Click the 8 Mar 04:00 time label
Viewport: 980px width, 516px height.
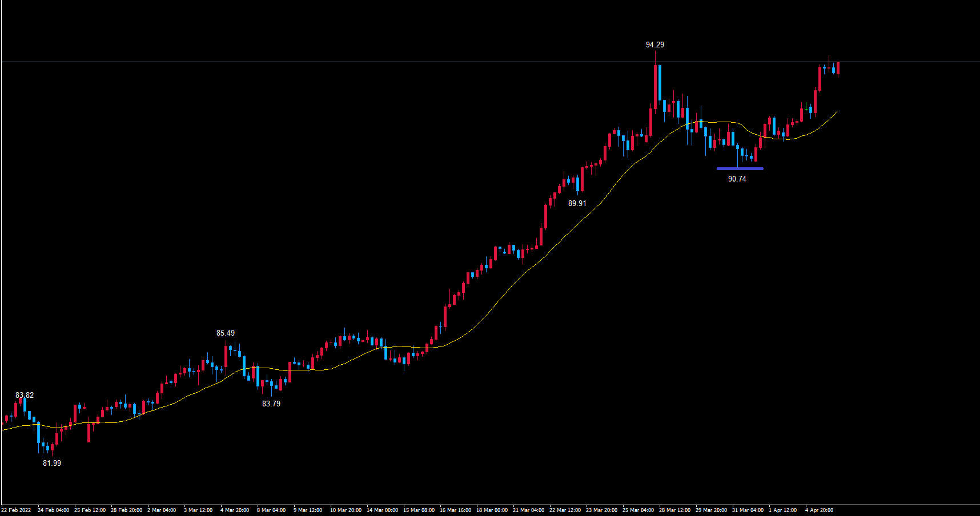click(x=271, y=510)
